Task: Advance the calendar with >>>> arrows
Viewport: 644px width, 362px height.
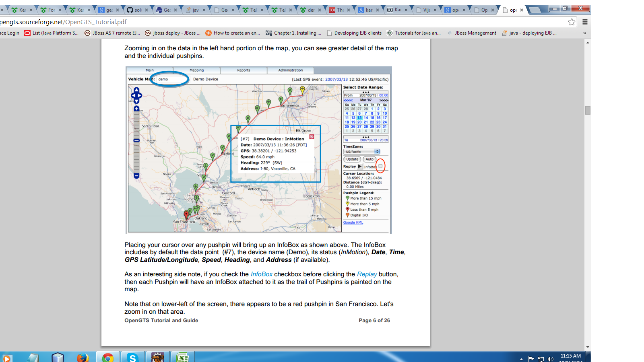Action: [x=384, y=100]
